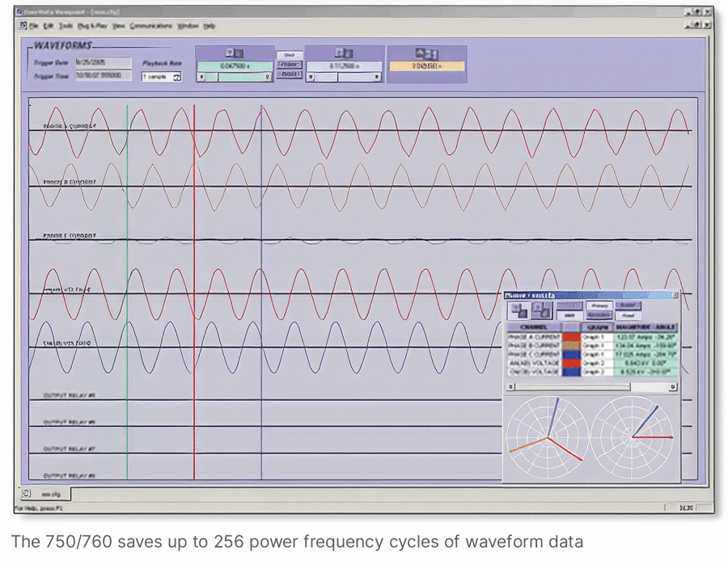Click red color swatch for Phase A Current
Image resolution: width=728 pixels, height=566 pixels.
tap(571, 337)
